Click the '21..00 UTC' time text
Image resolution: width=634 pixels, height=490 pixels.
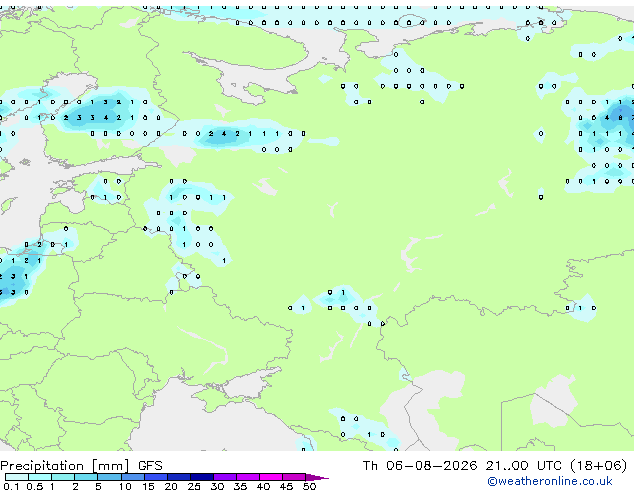click(x=524, y=466)
